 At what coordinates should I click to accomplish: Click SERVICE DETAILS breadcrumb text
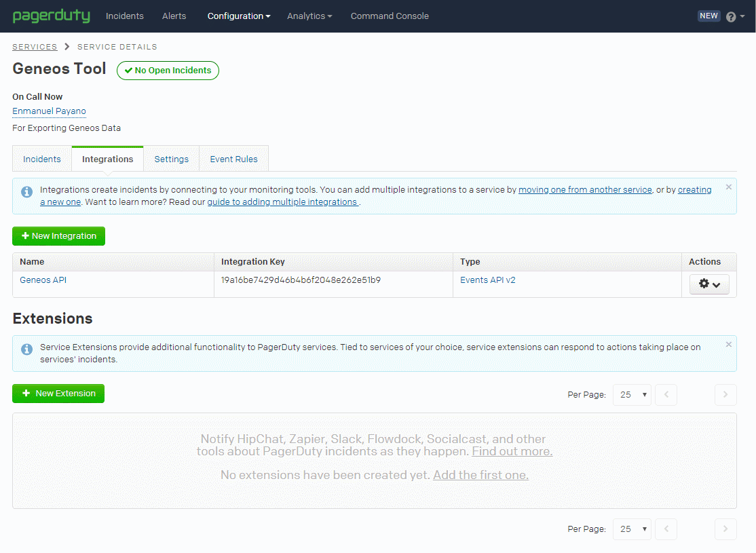(x=117, y=47)
